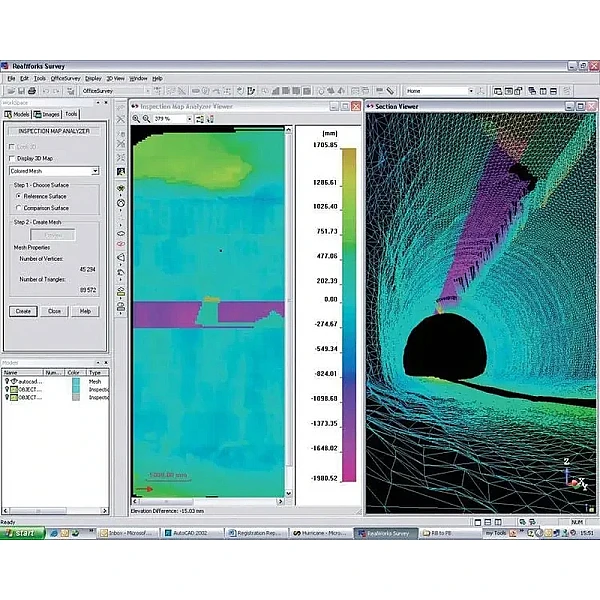Click the Save icon in toolbar
The image size is (600, 600).
coord(22,90)
